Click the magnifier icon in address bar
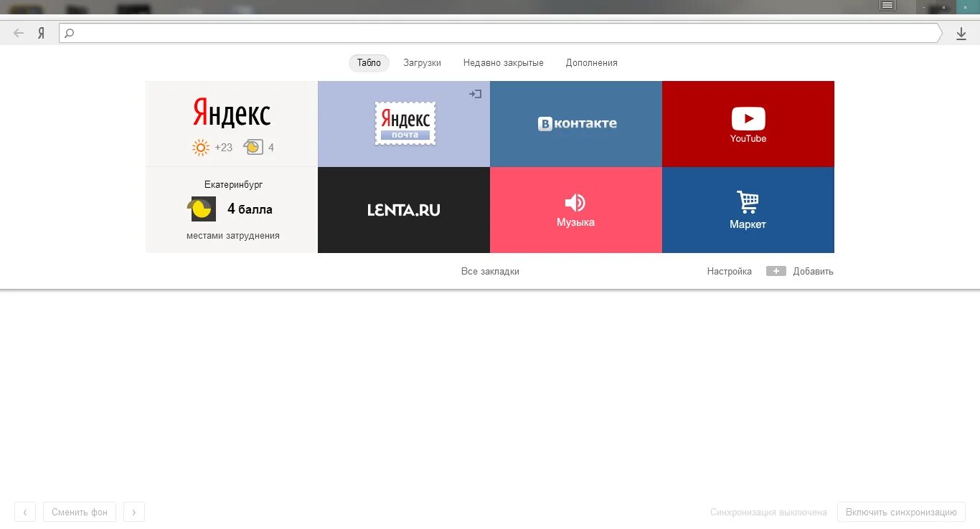 tap(70, 33)
